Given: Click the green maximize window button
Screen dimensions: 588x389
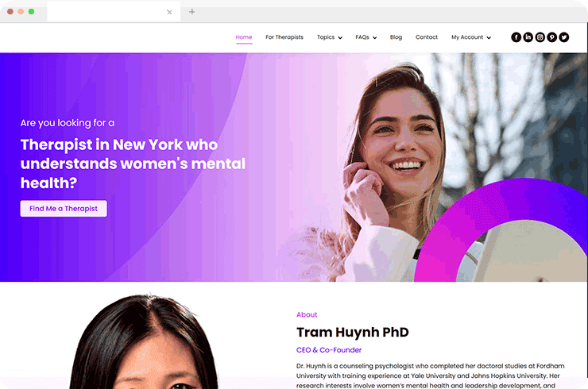Looking at the screenshot, I should (31, 12).
